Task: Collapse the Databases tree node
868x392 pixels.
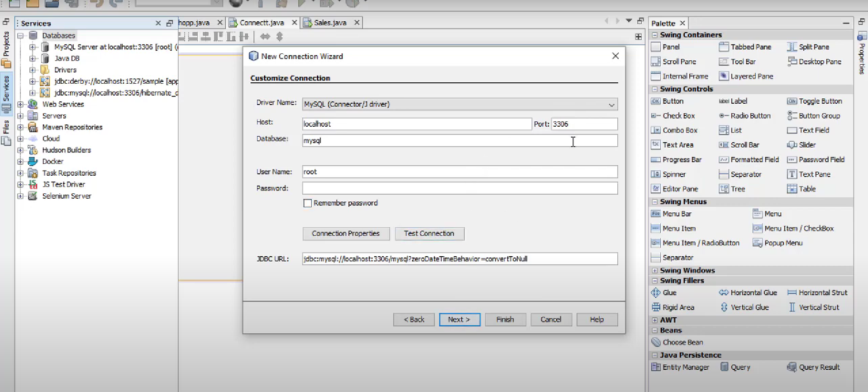Action: [20, 36]
